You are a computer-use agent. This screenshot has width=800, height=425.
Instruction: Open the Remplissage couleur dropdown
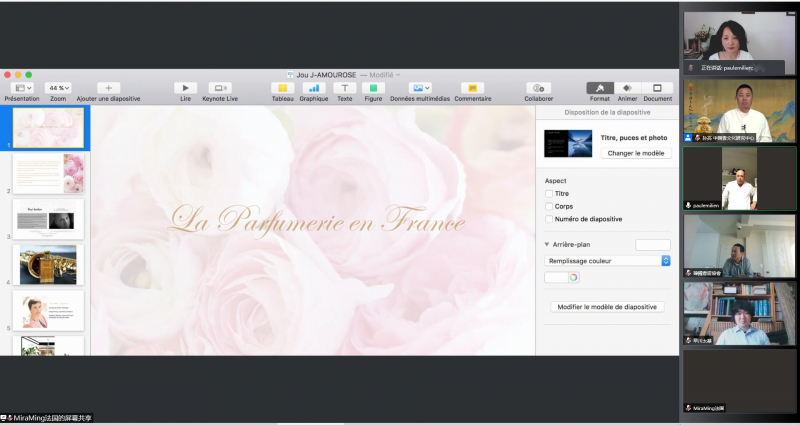[607, 261]
